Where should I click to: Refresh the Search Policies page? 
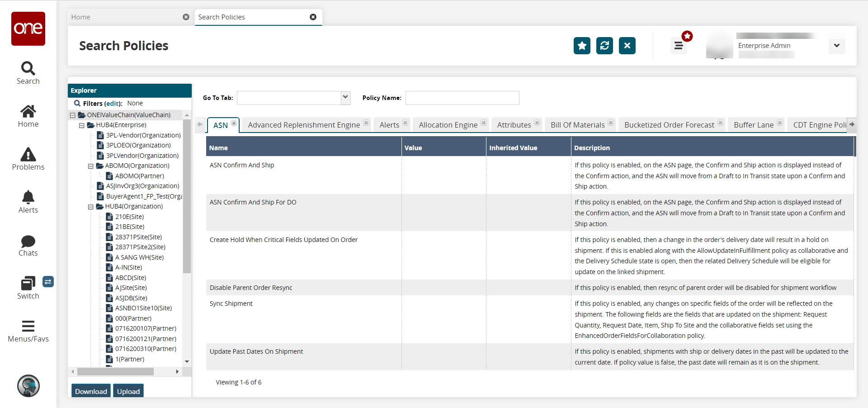604,46
